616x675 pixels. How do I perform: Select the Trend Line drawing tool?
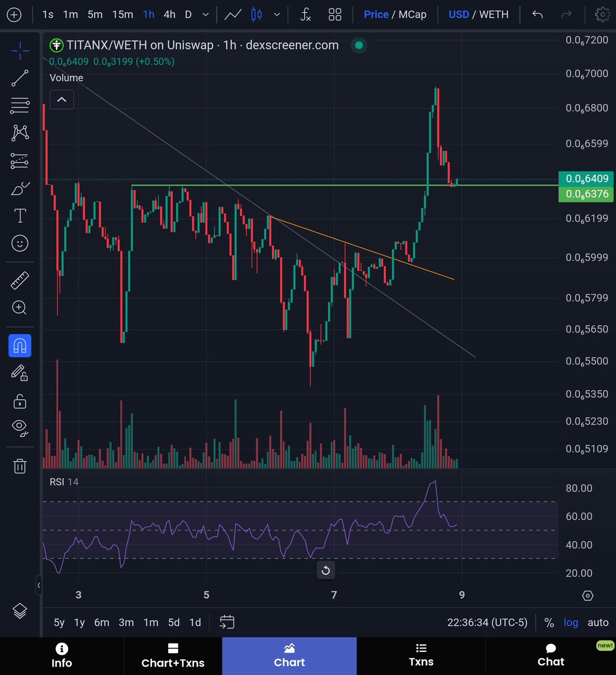point(20,78)
